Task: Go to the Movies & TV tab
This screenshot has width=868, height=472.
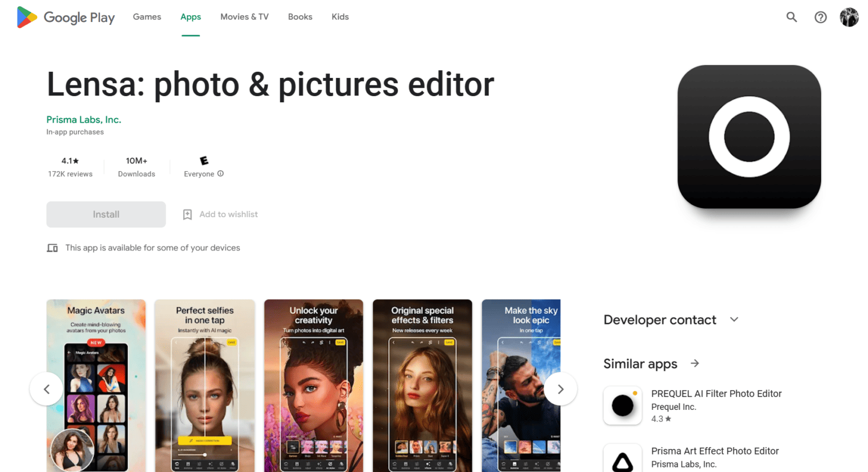Action: 244,17
